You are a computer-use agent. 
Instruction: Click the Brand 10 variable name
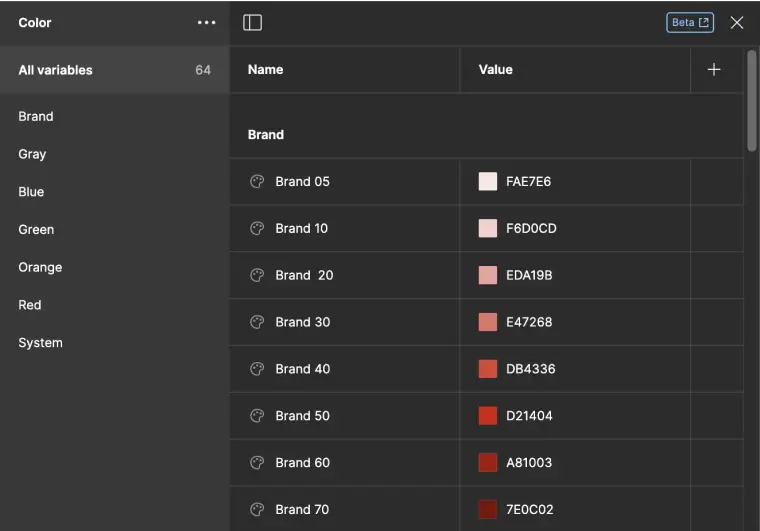point(301,228)
